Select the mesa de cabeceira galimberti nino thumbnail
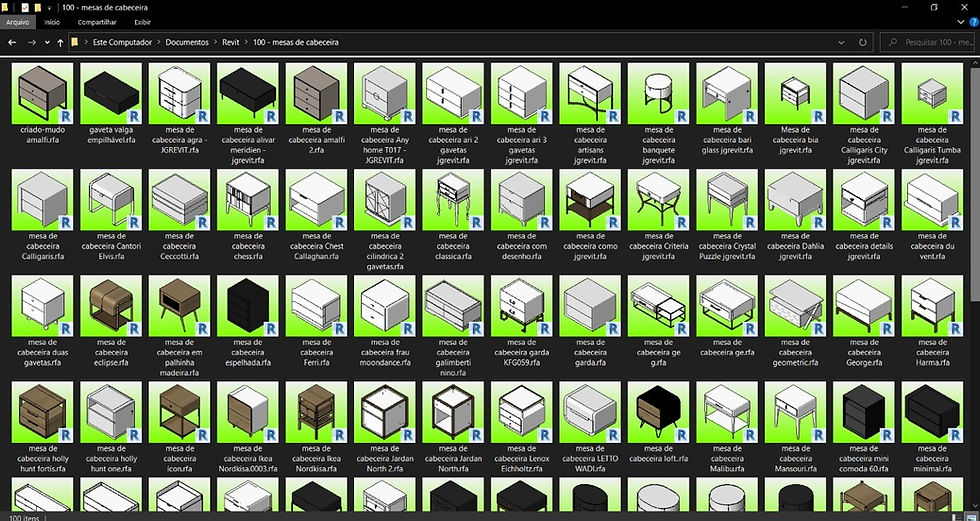980x521 pixels. [453, 305]
